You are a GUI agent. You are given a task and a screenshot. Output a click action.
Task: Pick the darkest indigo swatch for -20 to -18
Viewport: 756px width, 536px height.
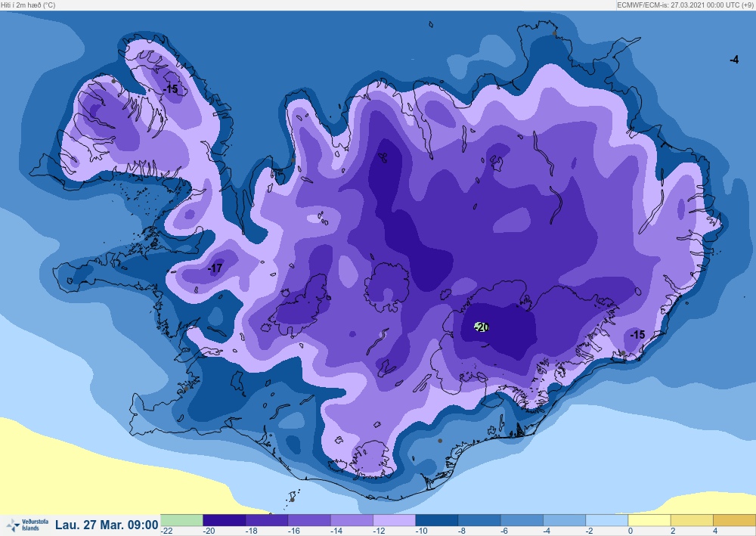pyautogui.click(x=225, y=520)
